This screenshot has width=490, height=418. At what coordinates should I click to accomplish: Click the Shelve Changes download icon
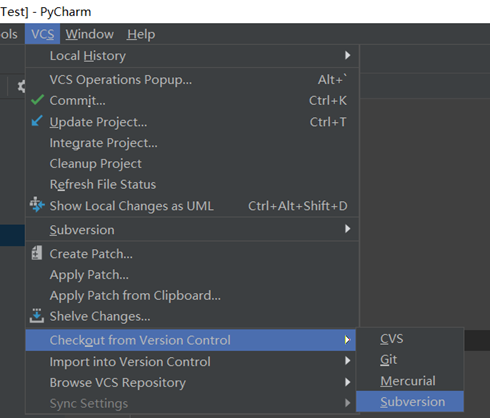[x=37, y=316]
